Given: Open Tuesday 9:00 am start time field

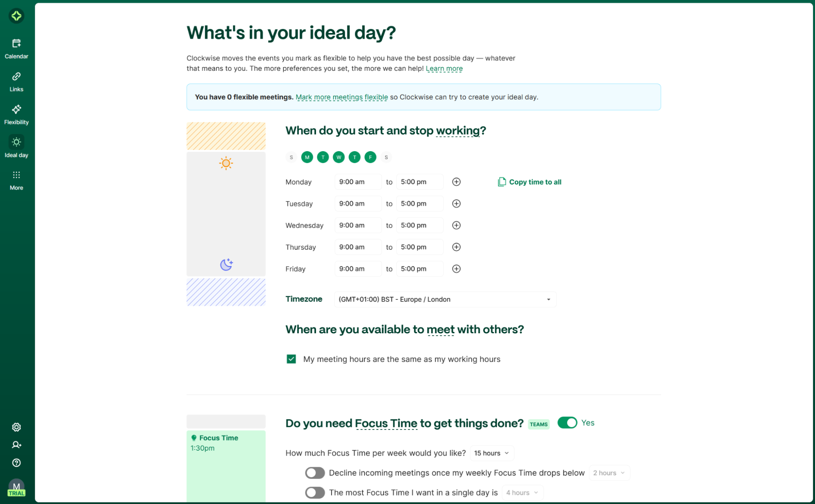Looking at the screenshot, I should [x=358, y=204].
